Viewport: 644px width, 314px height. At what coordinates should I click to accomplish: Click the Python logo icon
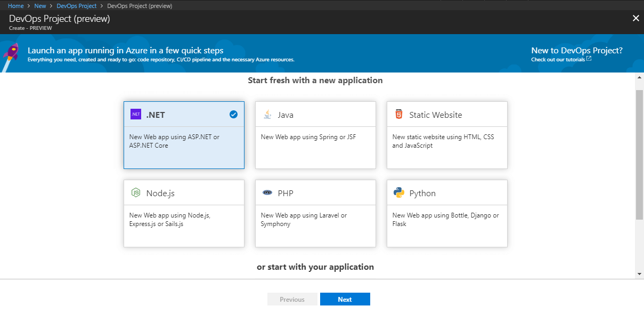tap(399, 193)
